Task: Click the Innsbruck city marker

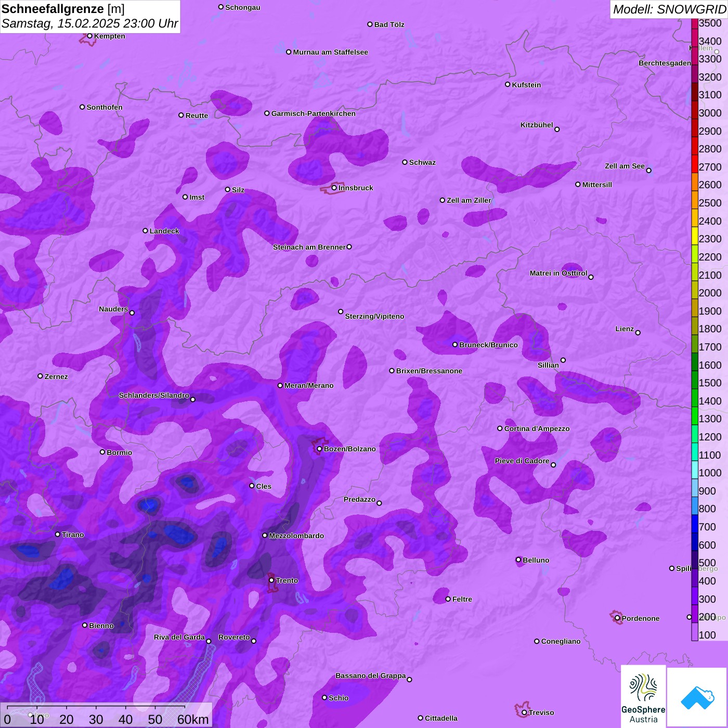Action: point(334,188)
